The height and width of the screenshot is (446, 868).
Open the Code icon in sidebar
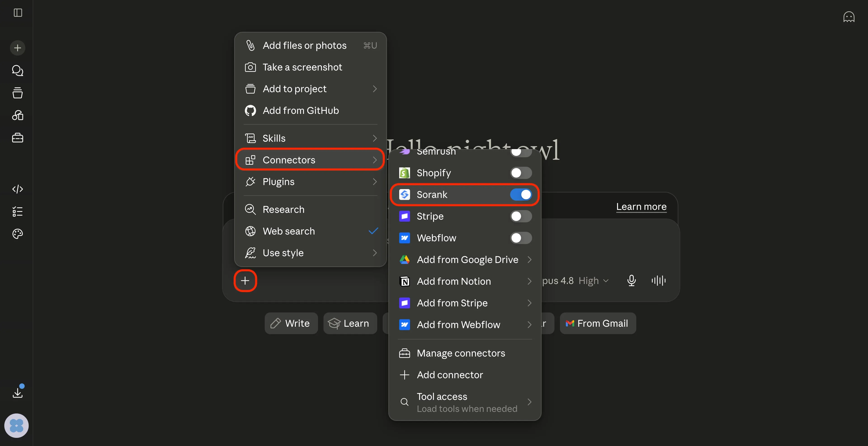click(18, 189)
